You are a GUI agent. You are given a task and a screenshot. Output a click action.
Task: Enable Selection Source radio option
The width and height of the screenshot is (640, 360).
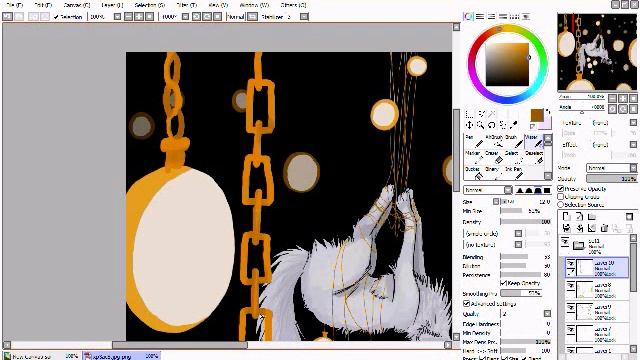(x=560, y=204)
